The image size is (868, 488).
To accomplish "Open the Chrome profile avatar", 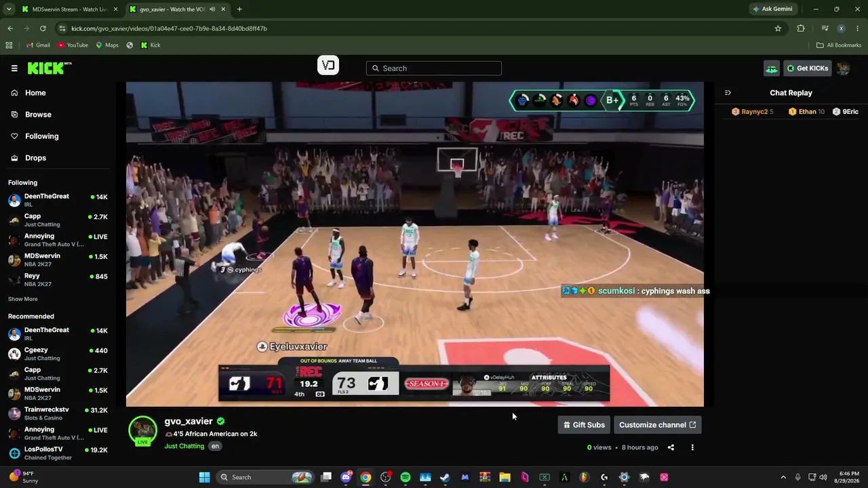I will [x=841, y=28].
